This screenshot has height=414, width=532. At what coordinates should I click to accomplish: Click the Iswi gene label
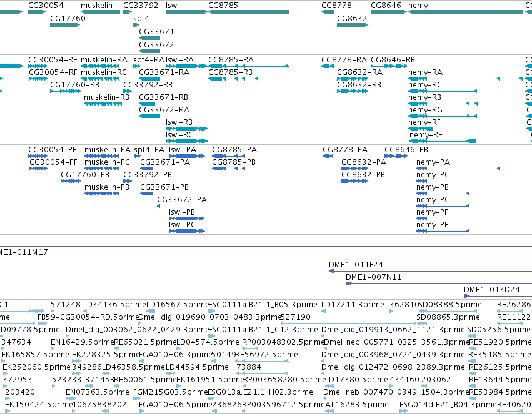tap(172, 6)
